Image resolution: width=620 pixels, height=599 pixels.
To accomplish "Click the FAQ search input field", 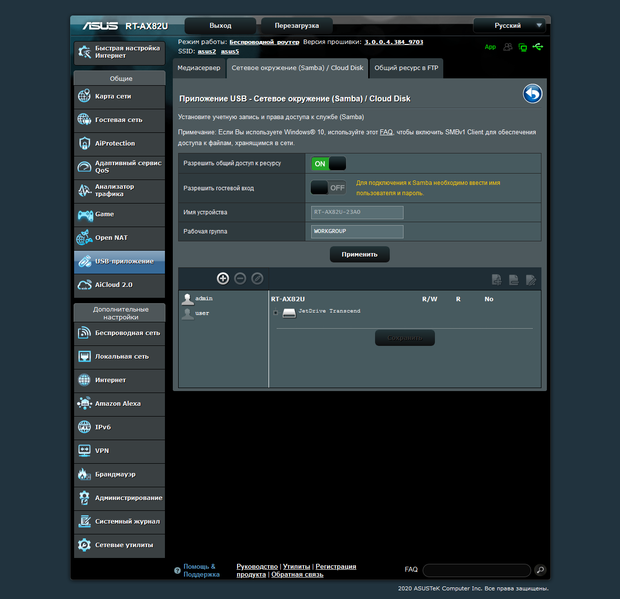I will tap(476, 570).
